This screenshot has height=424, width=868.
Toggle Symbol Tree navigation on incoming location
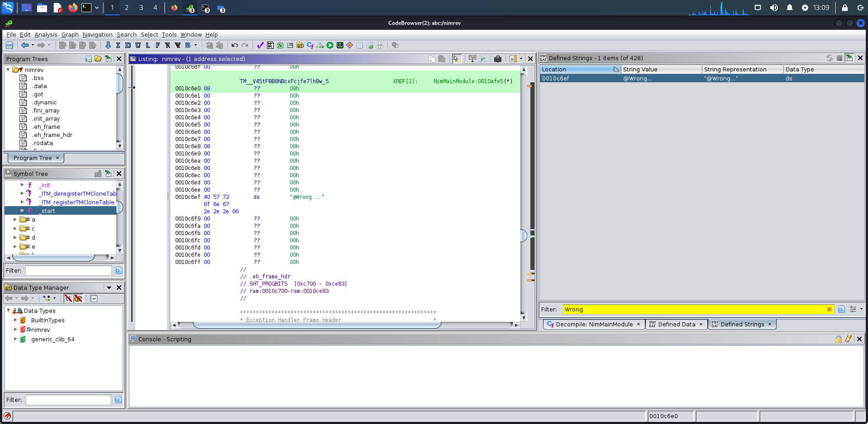[108, 174]
